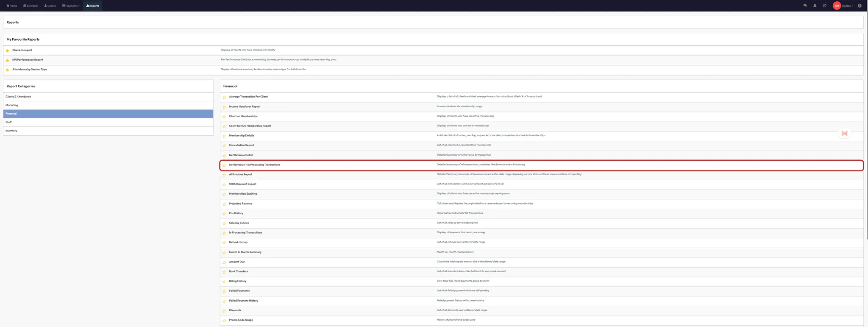
Task: Star the Projected Revenue report
Action: [x=224, y=204]
